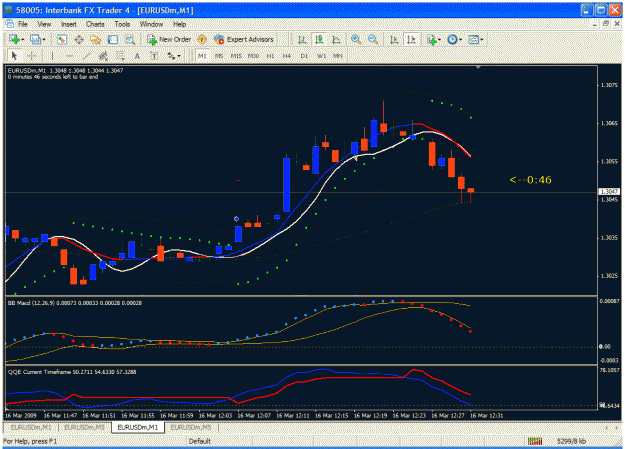
Task: Click the 'seconds left to bar end' text
Action: pos(66,77)
